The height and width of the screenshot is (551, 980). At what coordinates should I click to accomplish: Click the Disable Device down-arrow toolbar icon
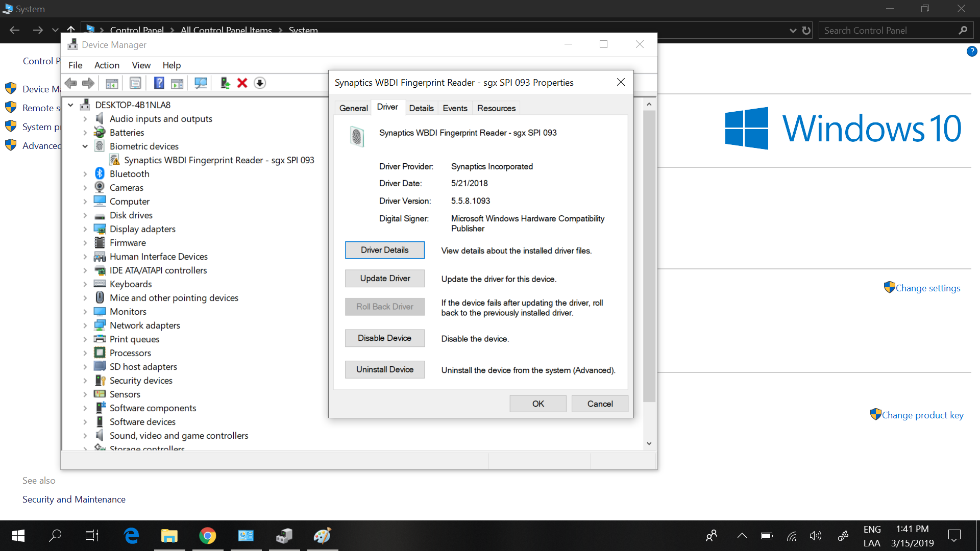(260, 83)
